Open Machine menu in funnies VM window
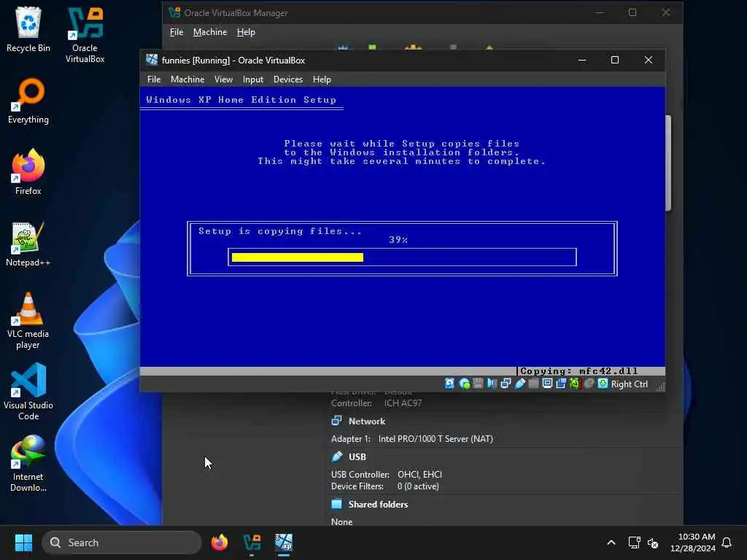 click(x=187, y=79)
